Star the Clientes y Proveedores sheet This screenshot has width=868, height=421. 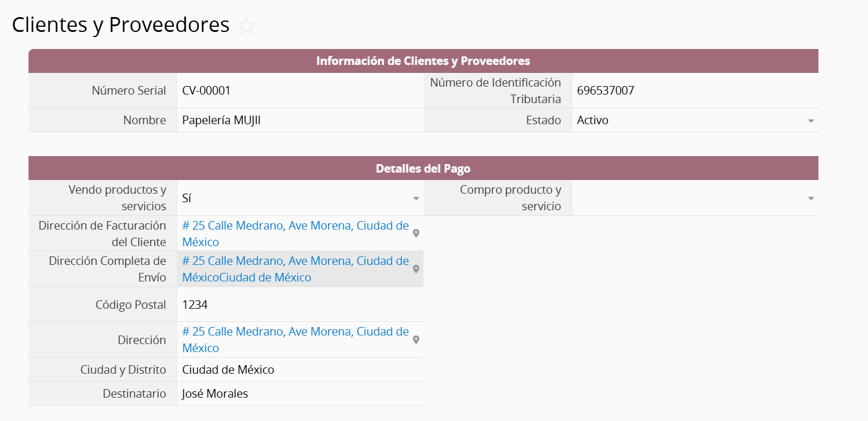tap(246, 26)
